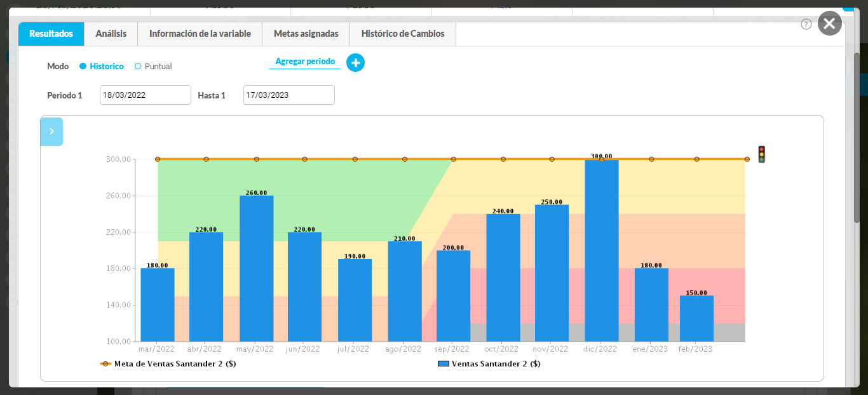Select the Historico mode radio button
This screenshot has height=395, width=868.
tap(83, 66)
